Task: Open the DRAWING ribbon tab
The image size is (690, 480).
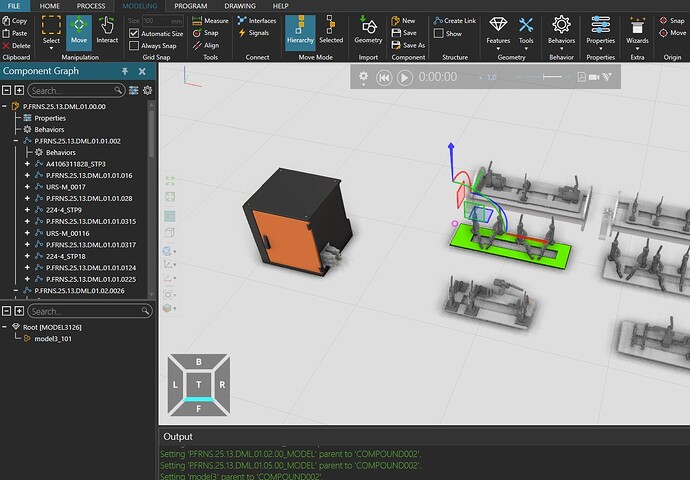Action: click(x=240, y=6)
